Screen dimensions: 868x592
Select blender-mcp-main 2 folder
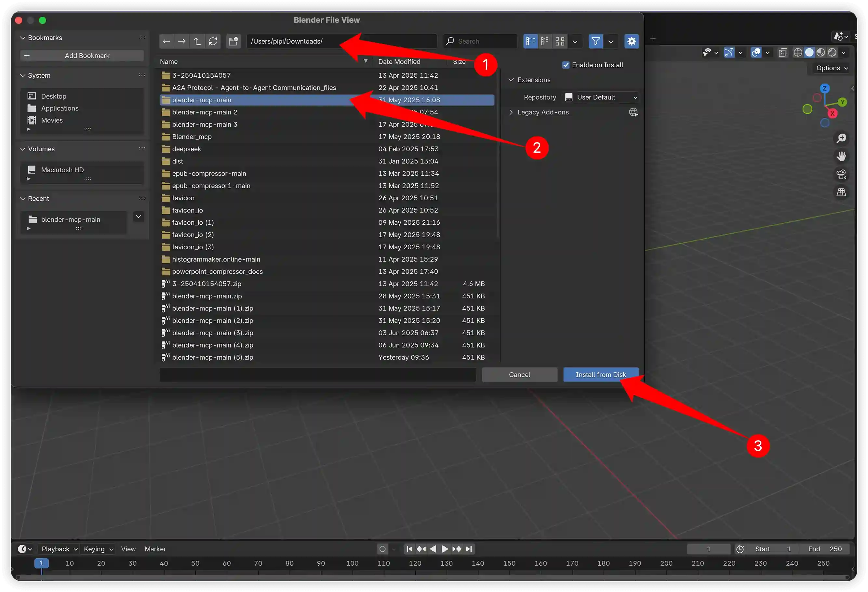(327, 112)
